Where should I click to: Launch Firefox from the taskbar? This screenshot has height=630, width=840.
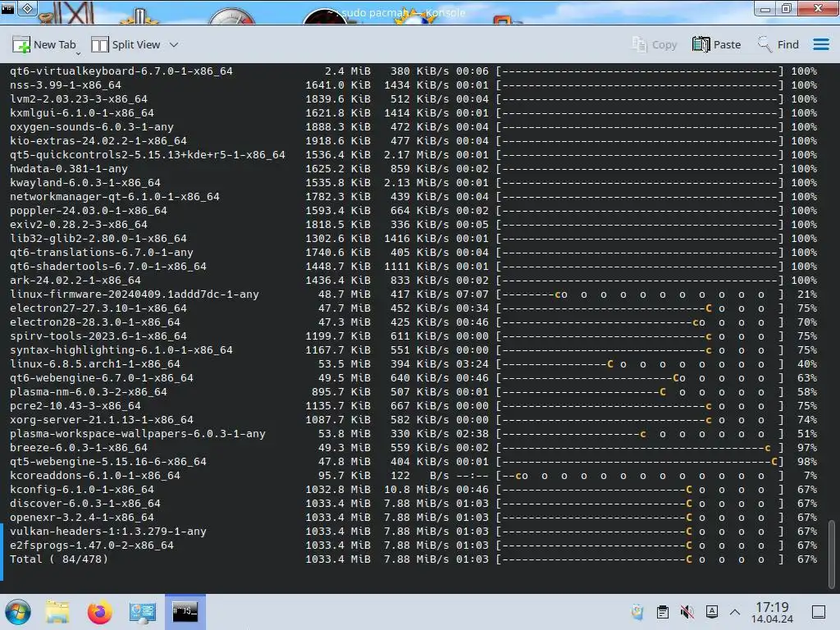coord(99,612)
